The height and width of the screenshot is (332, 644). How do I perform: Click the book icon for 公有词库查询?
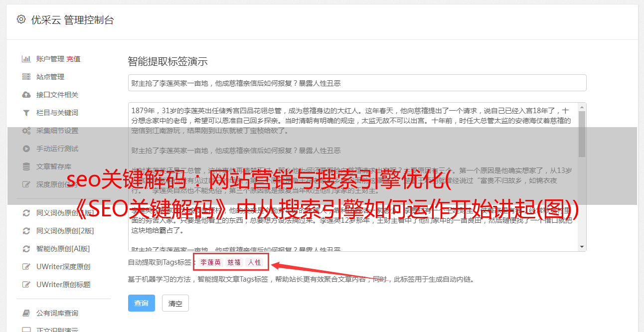click(x=26, y=313)
